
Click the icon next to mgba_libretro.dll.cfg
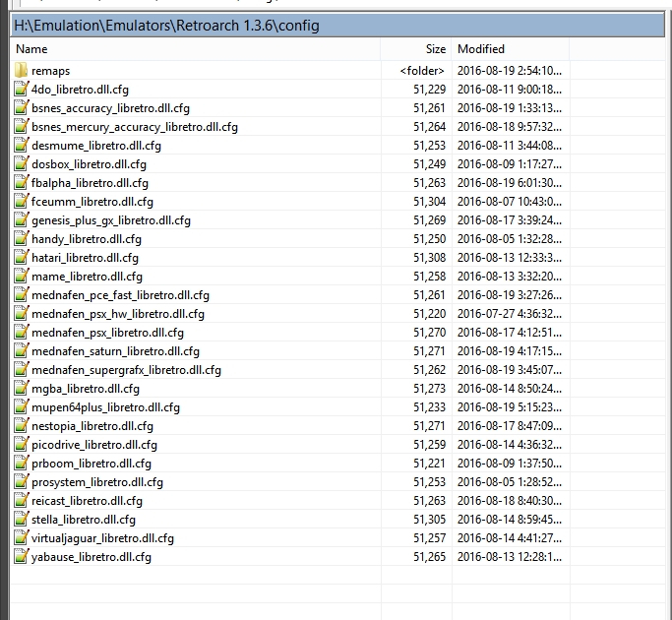[x=21, y=388]
